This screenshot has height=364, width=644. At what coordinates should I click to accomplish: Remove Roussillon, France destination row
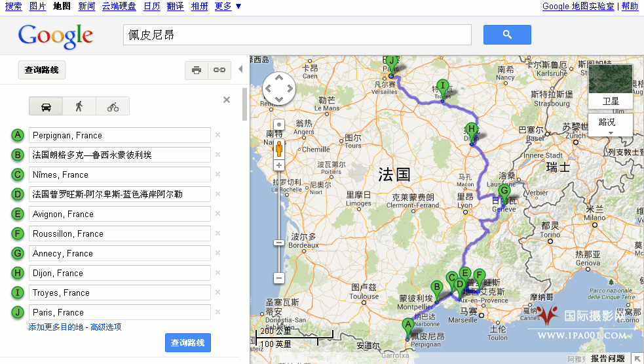point(218,233)
